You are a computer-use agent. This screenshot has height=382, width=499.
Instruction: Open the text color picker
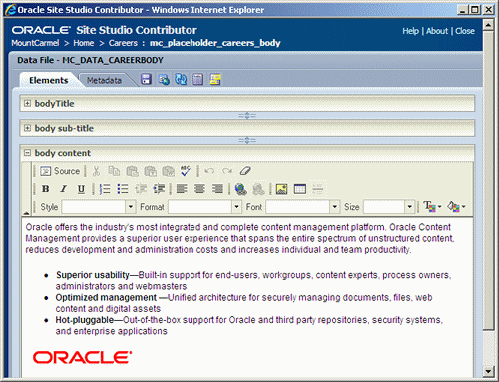click(432, 207)
